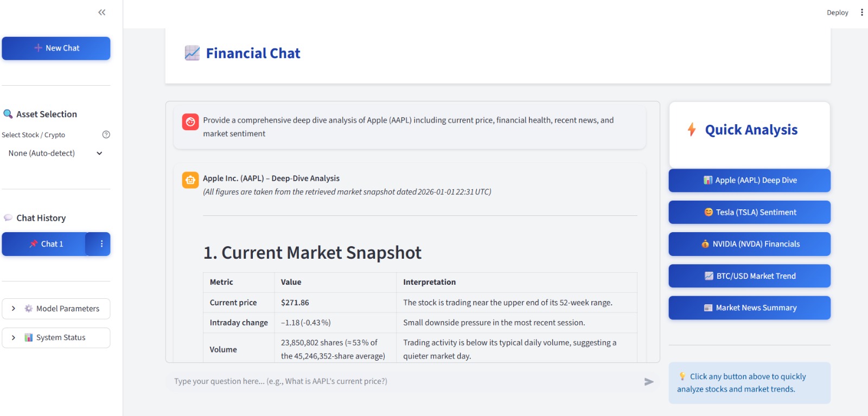868x416 pixels.
Task: Run Tesla (TSLA) Sentiment analysis
Action: [x=749, y=212]
